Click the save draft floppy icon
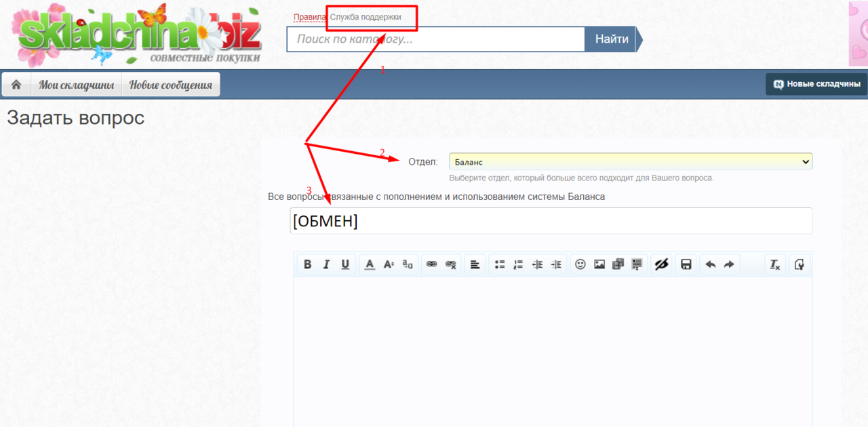 pos(686,264)
